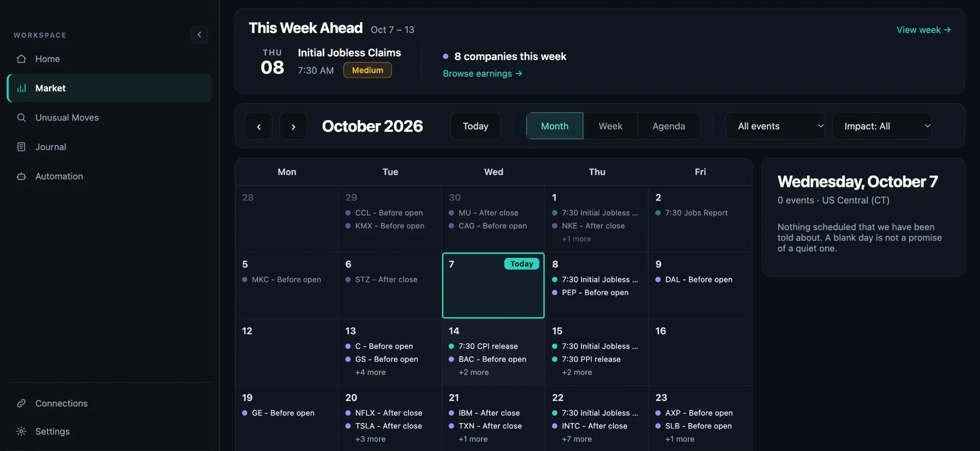The height and width of the screenshot is (451, 980).
Task: Switch to Agenda view
Action: 668,126
